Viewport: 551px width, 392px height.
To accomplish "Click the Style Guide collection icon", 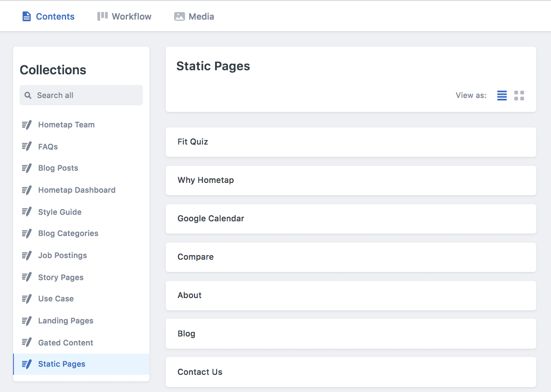I will tap(27, 212).
